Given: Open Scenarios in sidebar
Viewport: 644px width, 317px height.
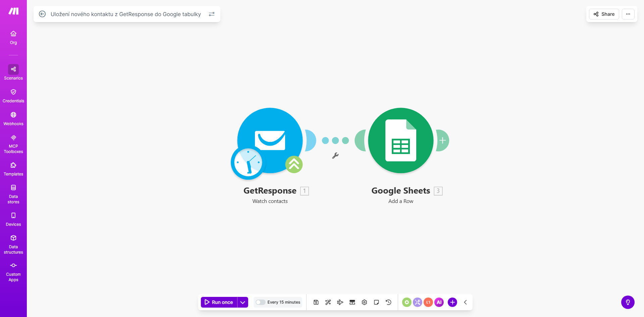Looking at the screenshot, I should [x=13, y=72].
